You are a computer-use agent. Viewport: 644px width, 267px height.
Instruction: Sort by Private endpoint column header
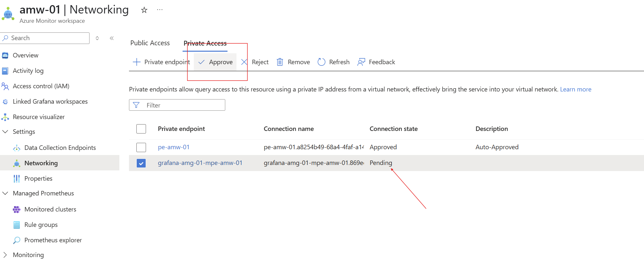pyautogui.click(x=181, y=129)
